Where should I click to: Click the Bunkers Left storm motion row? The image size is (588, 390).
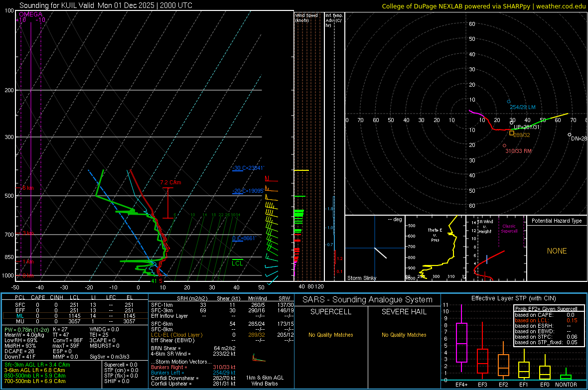click(193, 373)
